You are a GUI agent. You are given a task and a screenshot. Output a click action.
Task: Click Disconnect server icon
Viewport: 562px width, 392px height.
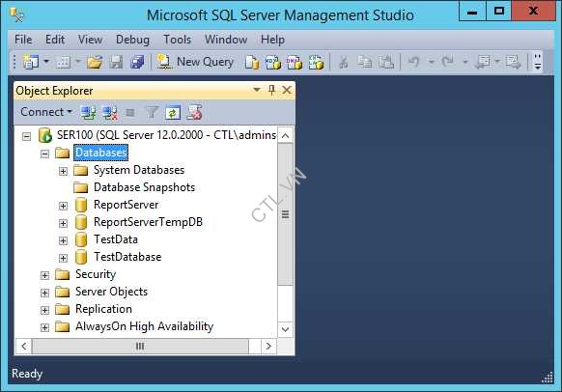coord(110,113)
